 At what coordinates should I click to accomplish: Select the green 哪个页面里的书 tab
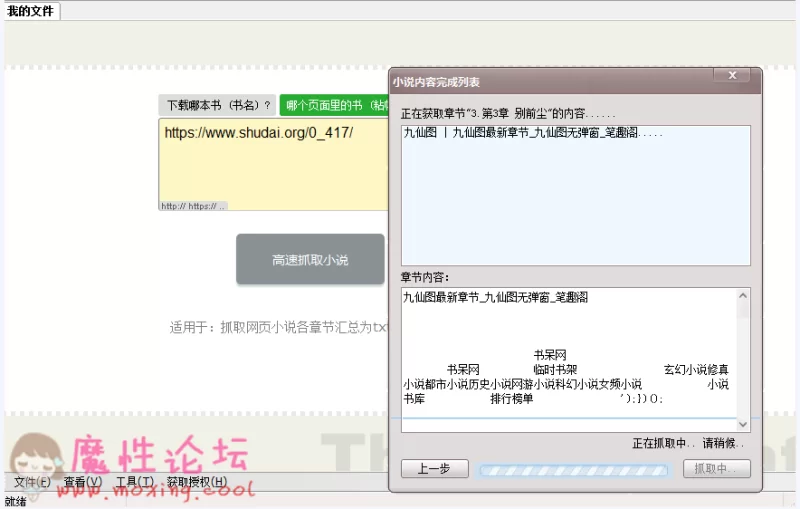click(x=334, y=105)
